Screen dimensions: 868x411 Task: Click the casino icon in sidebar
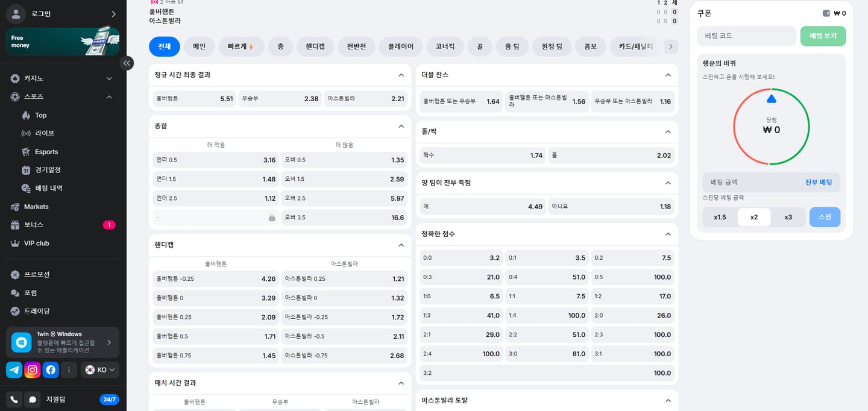pyautogui.click(x=15, y=78)
